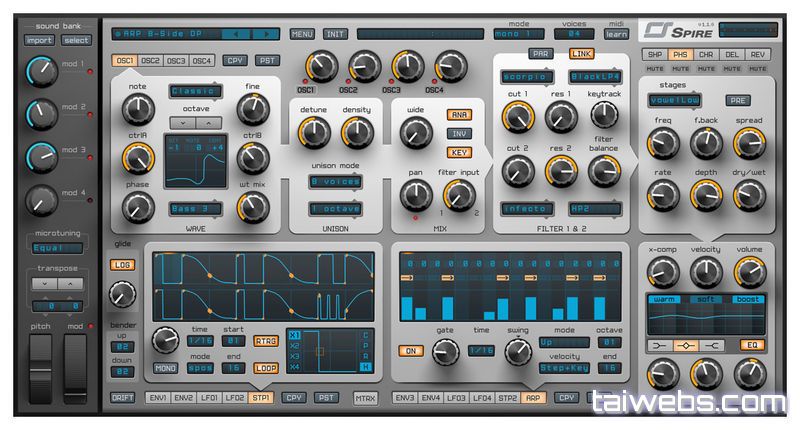Switch to the LFO1 tab
The width and height of the screenshot is (800, 430).
pyautogui.click(x=208, y=398)
